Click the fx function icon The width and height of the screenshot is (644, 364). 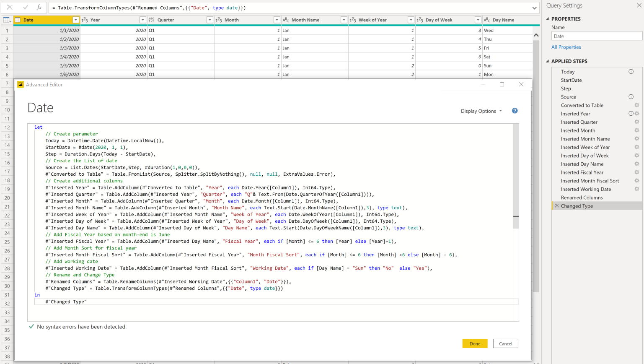(39, 7)
